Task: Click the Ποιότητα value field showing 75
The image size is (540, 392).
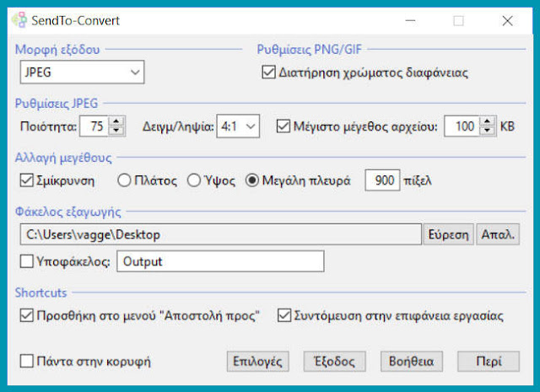Action: coord(94,126)
